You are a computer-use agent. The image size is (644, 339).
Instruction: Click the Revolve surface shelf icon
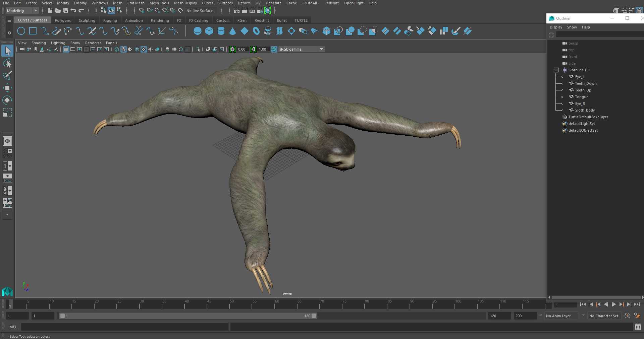[268, 31]
